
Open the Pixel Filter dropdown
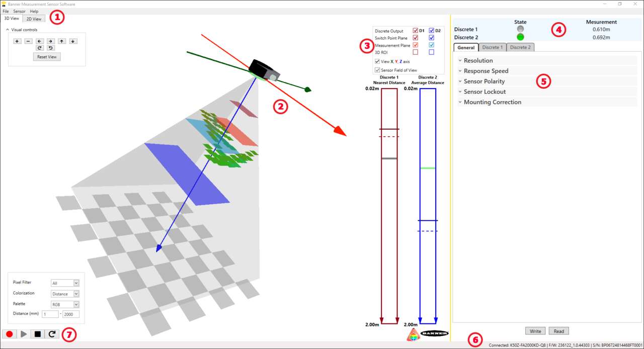(x=65, y=283)
